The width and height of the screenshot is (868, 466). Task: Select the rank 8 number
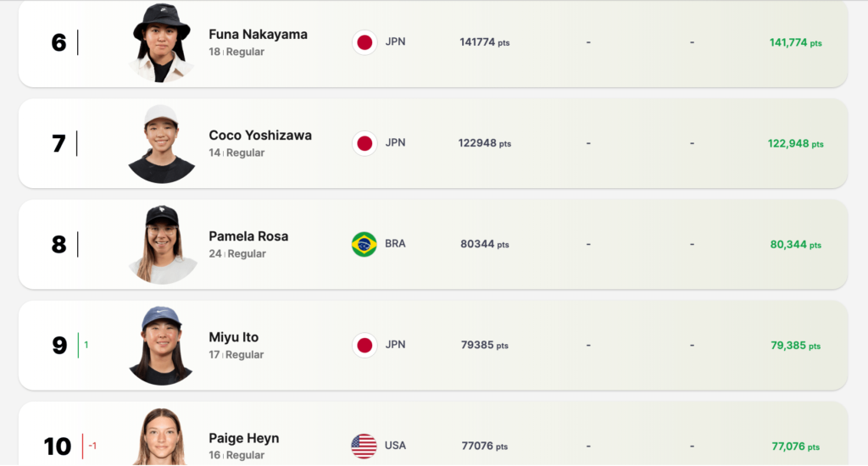click(x=58, y=245)
